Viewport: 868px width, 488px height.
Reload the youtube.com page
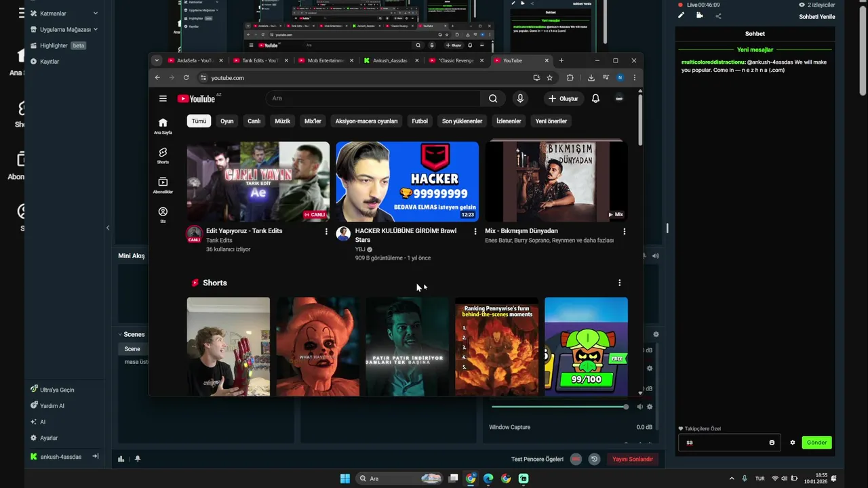(x=186, y=78)
